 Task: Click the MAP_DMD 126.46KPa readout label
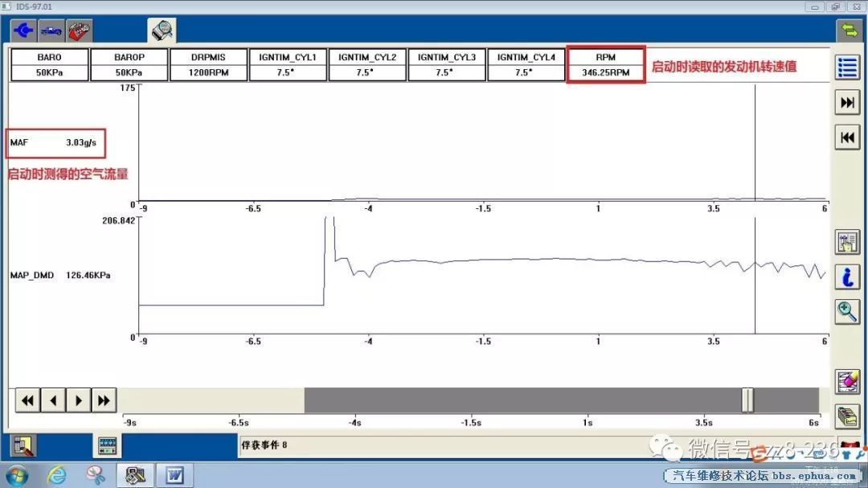click(x=60, y=275)
